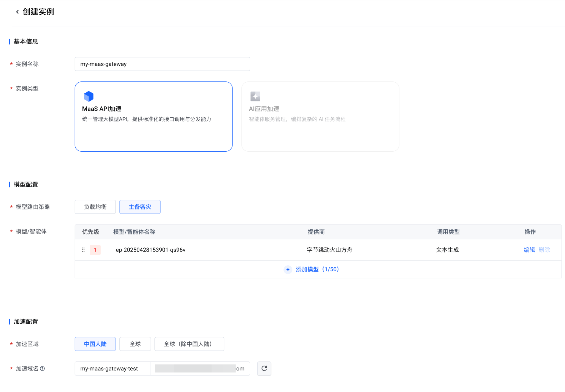
Task: Click call type cell 文本生成
Action: click(447, 250)
